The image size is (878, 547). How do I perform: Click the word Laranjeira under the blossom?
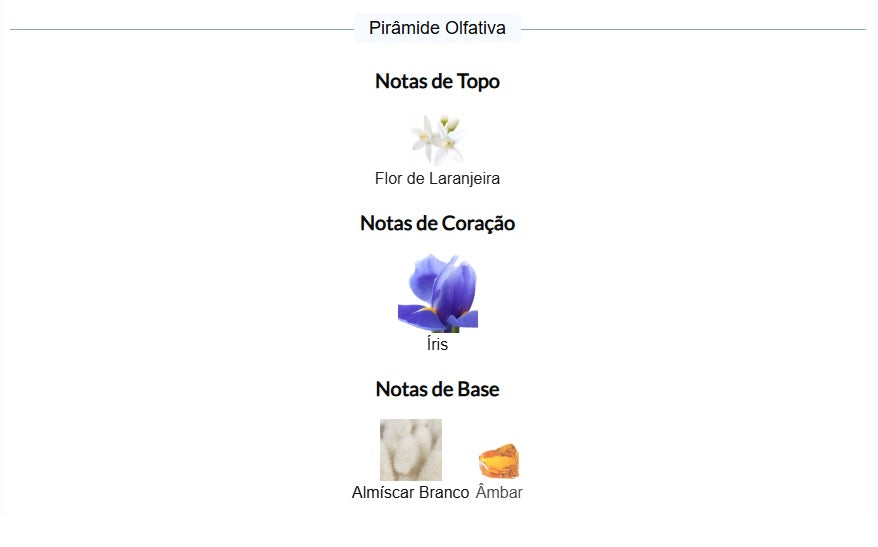[464, 179]
